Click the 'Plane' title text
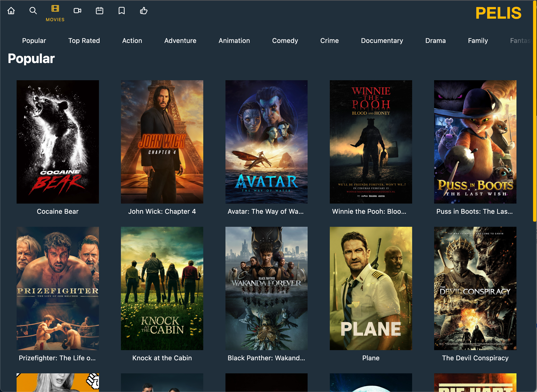Screen dimensions: 537x392 pyautogui.click(x=371, y=358)
